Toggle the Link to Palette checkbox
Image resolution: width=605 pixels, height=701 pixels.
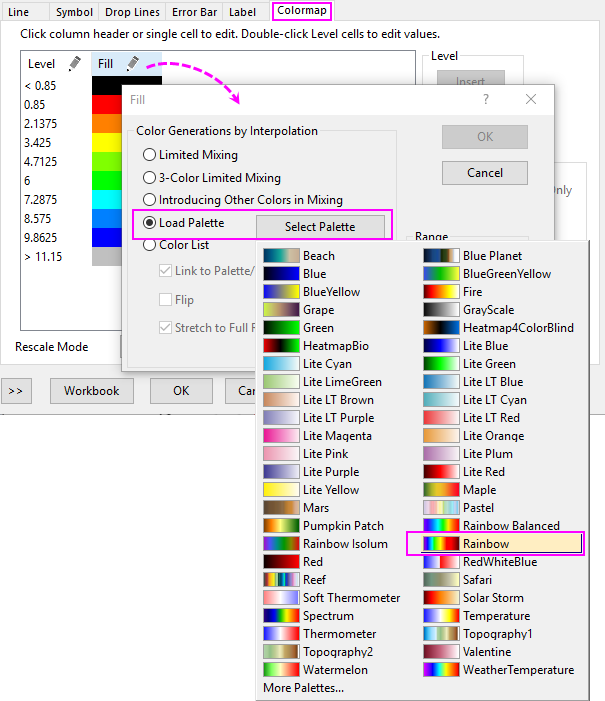tap(165, 270)
